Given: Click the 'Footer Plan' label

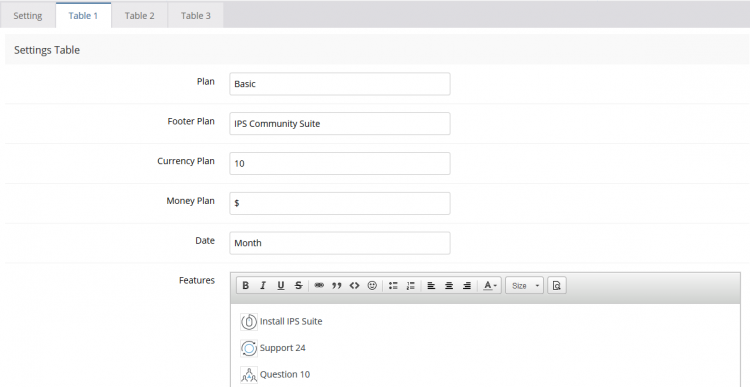Looking at the screenshot, I should coord(191,122).
